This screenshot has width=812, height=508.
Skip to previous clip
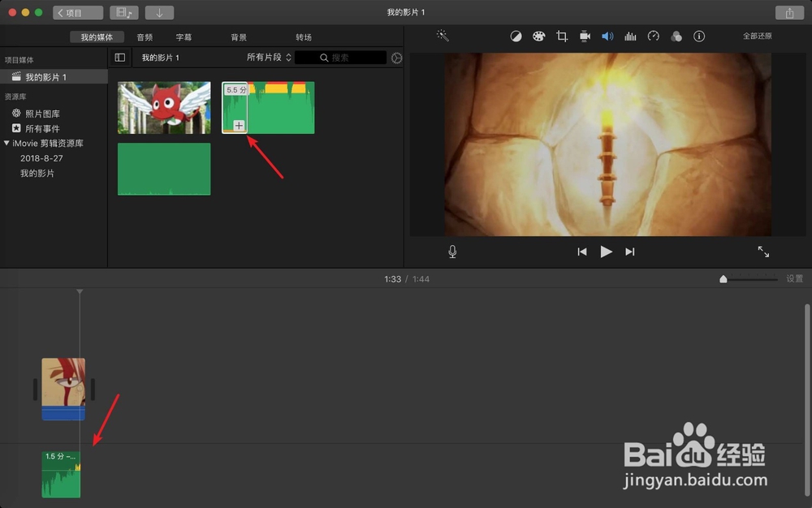point(582,252)
